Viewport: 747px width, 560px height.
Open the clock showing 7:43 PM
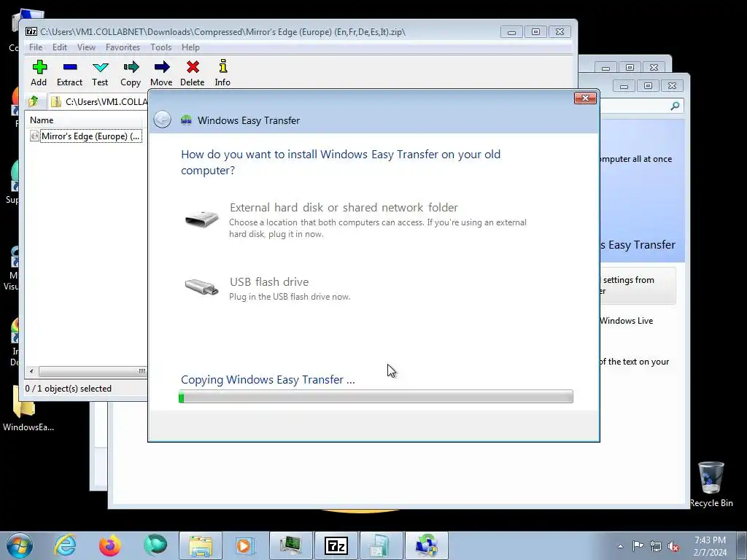(710, 546)
